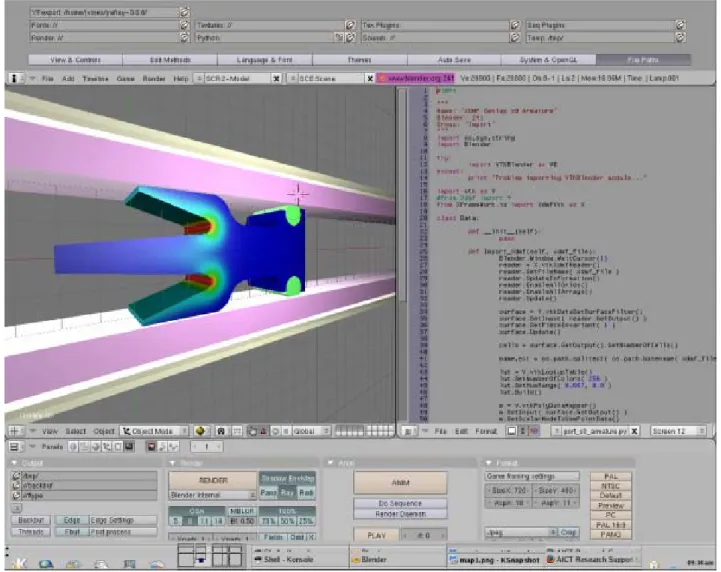Select the translate manipulator triangle icon

(263, 431)
